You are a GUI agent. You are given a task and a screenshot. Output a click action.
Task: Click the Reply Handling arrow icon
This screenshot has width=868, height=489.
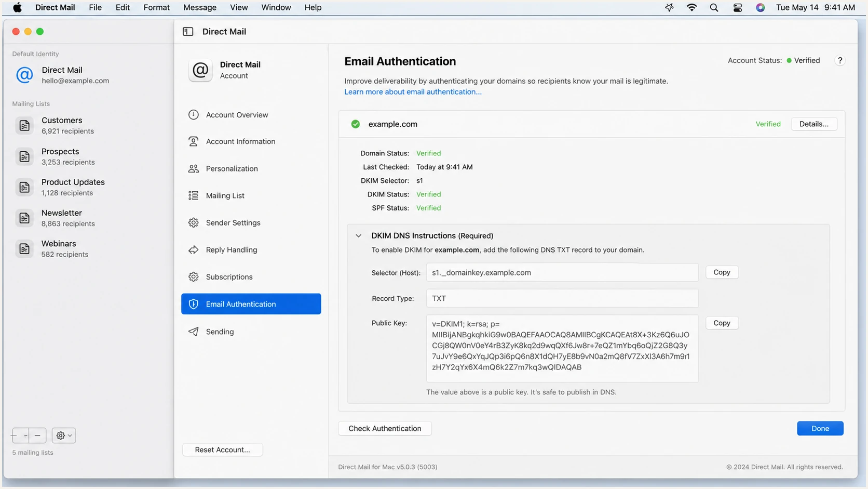click(194, 249)
